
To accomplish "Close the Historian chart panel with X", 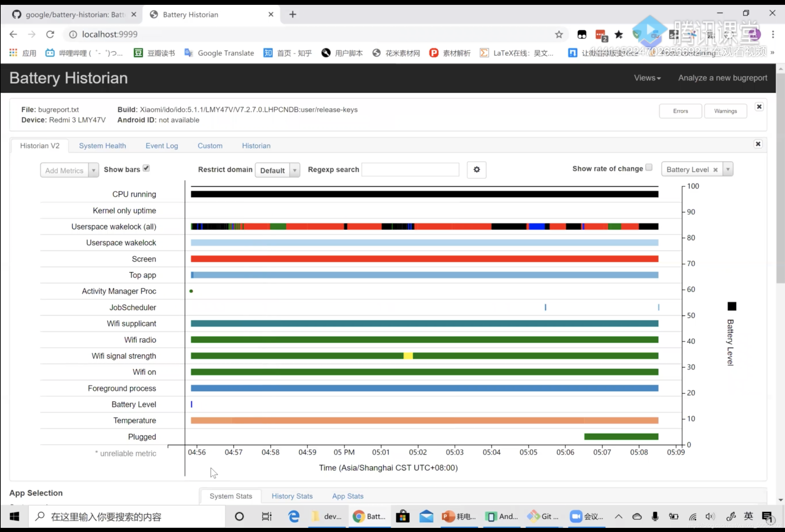I will [758, 144].
